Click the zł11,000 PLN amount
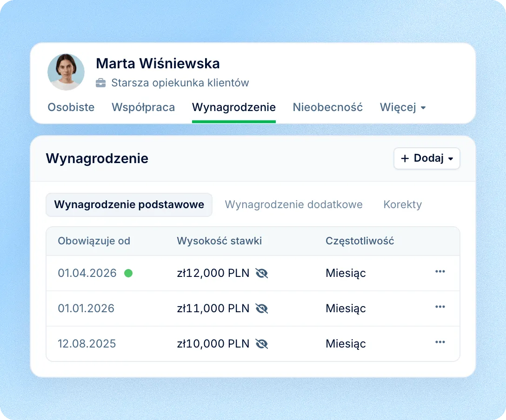The height and width of the screenshot is (420, 506). pos(213,308)
